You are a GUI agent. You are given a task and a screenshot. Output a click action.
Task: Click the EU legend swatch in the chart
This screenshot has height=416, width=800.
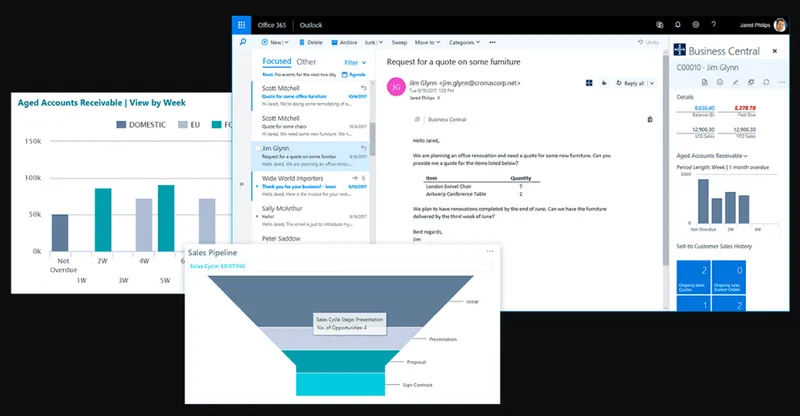coord(183,125)
